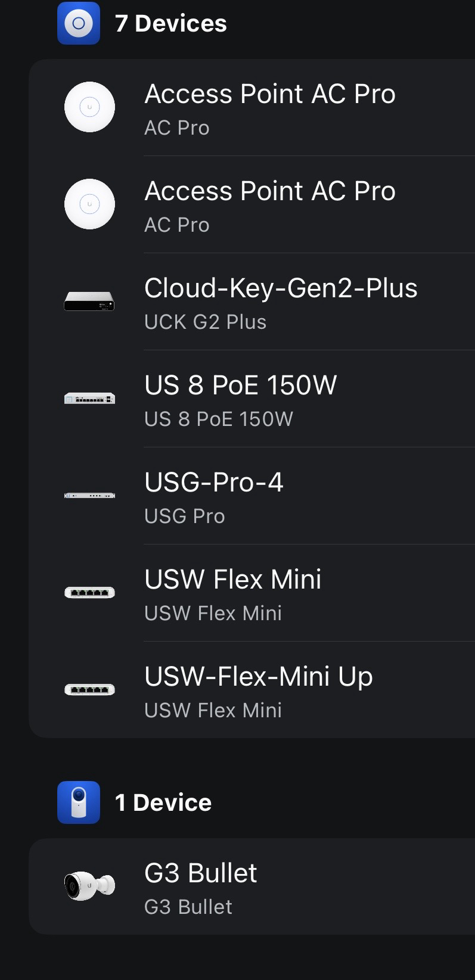Tap the 7 Devices section header
Screen dimensions: 475x980
pos(171,24)
